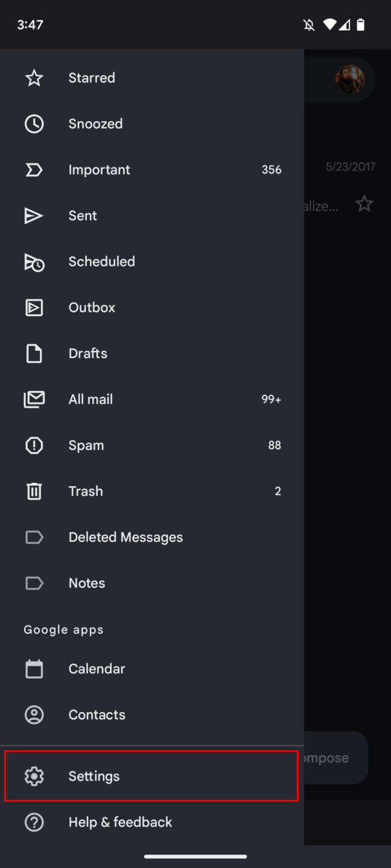
Task: Click the All mail envelope icon
Action: pos(34,399)
